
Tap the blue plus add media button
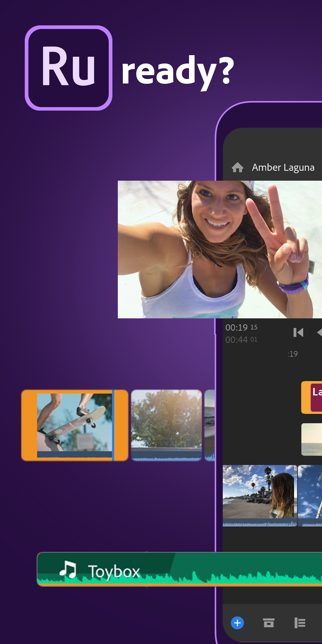(237, 623)
